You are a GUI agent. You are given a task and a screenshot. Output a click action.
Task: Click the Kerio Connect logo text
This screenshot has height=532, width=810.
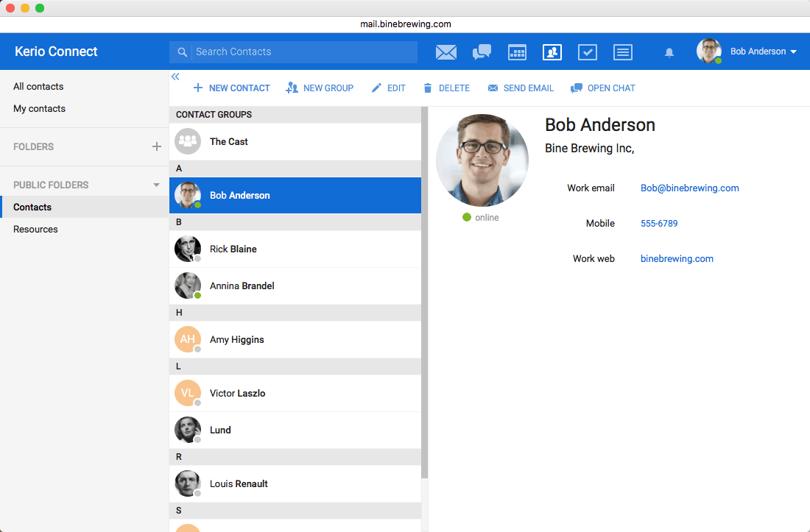(x=56, y=52)
